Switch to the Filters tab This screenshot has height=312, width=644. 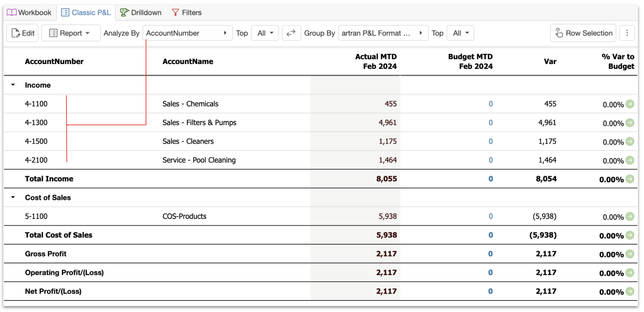click(x=186, y=12)
